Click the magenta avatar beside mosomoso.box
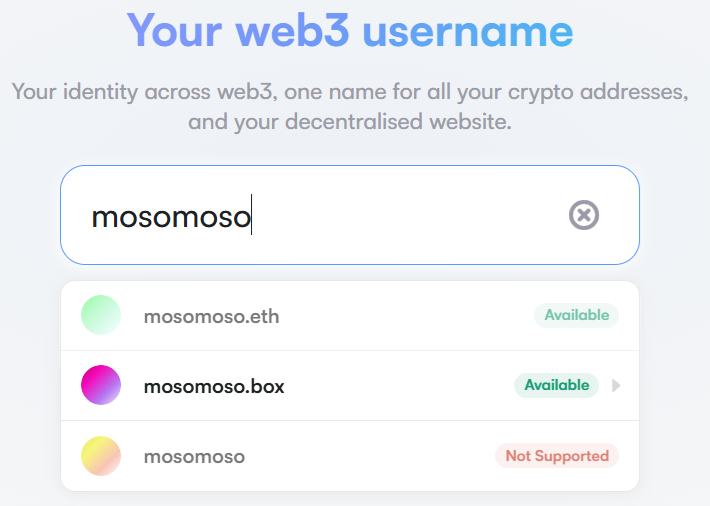710x506 pixels. click(101, 385)
